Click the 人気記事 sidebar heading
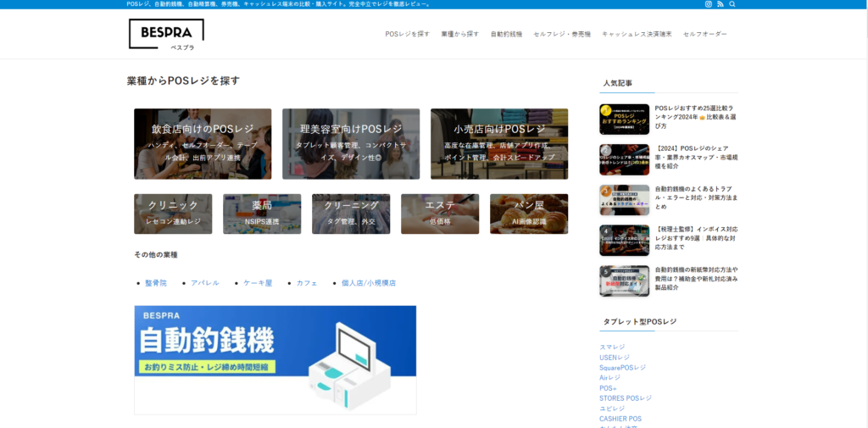868x428 pixels. [x=618, y=83]
